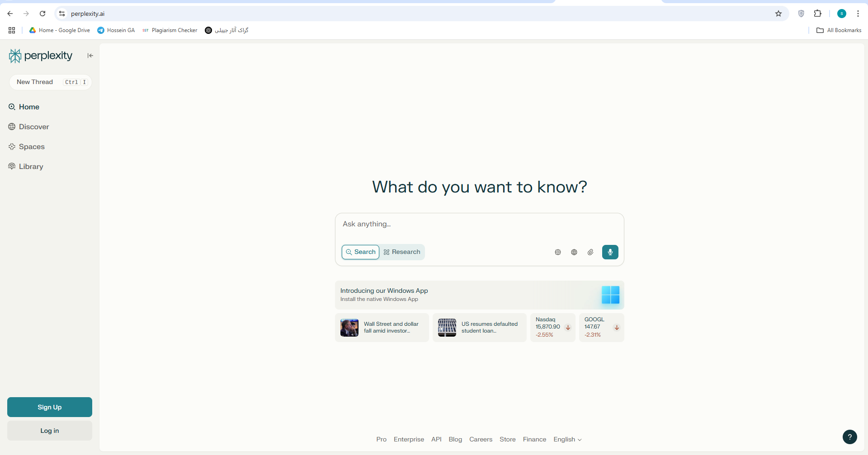Open Home - Google Drive bookmark
Screen dimensions: 868x455
tap(59, 30)
